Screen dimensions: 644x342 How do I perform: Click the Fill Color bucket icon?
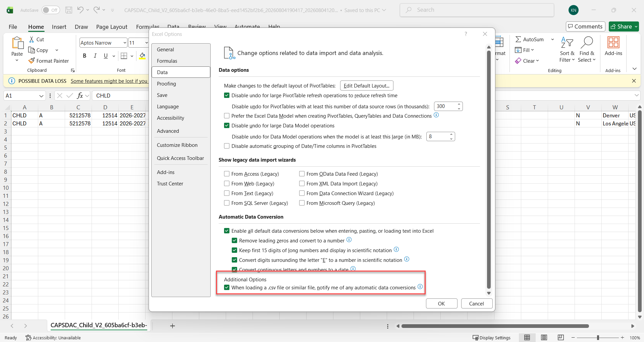[142, 56]
